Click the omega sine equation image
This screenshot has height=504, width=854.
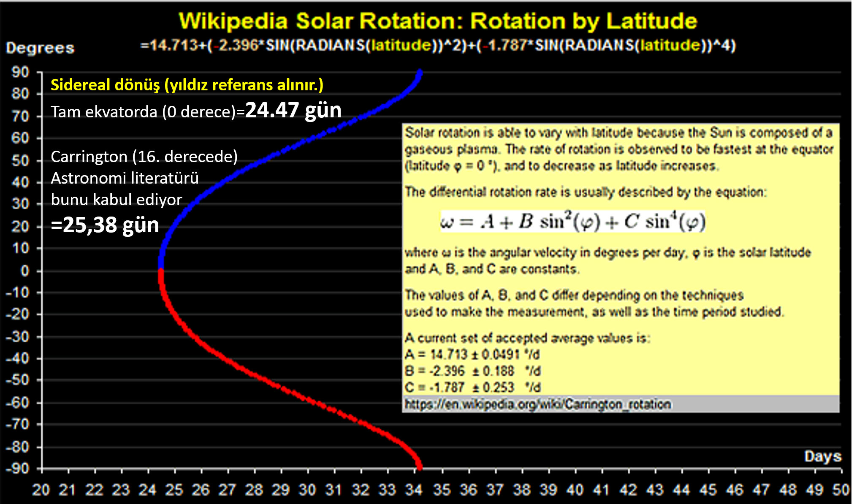point(573,222)
